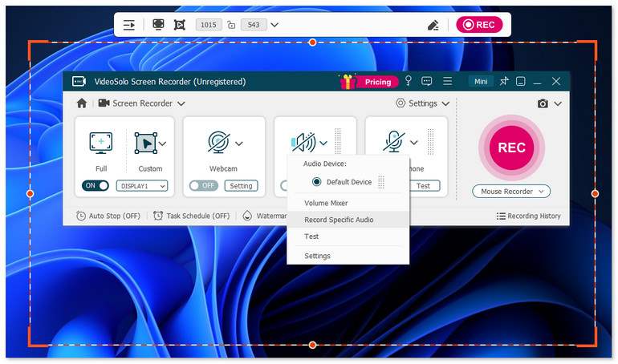Click the microphone Test button
The height and width of the screenshot is (364, 618).
coord(425,186)
